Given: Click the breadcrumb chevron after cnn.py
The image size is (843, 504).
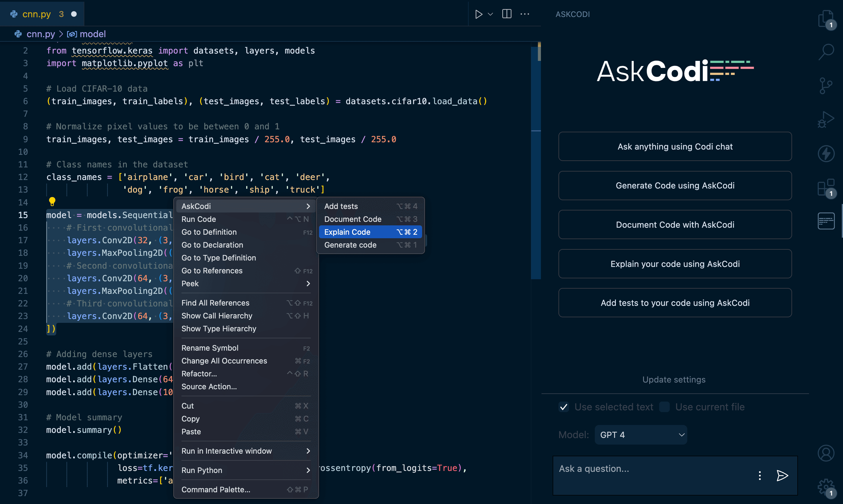Looking at the screenshot, I should 61,34.
